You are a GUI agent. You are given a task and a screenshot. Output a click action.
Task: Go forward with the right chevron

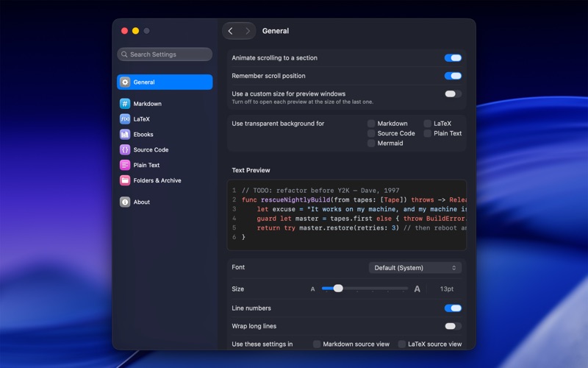248,31
